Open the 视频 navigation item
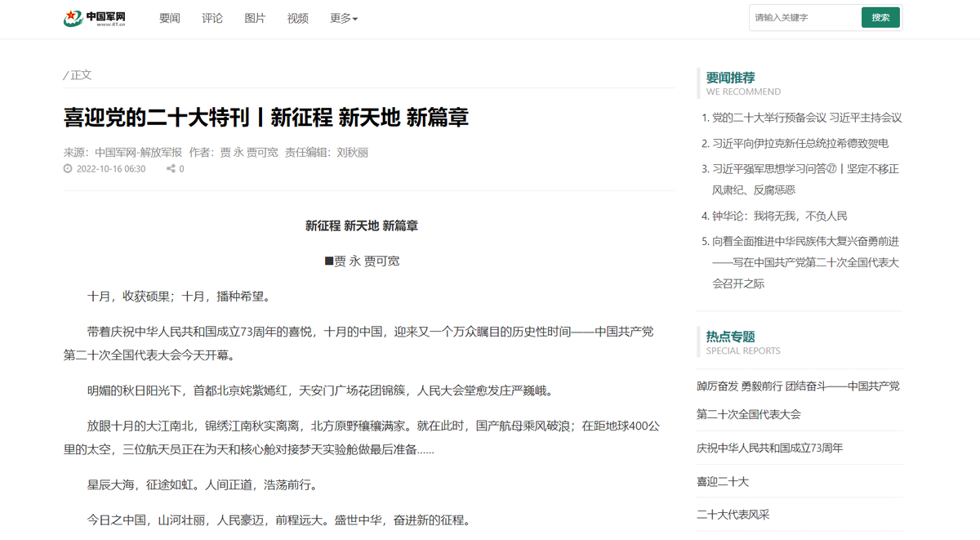Viewport: 980px width, 540px height. 298,18
